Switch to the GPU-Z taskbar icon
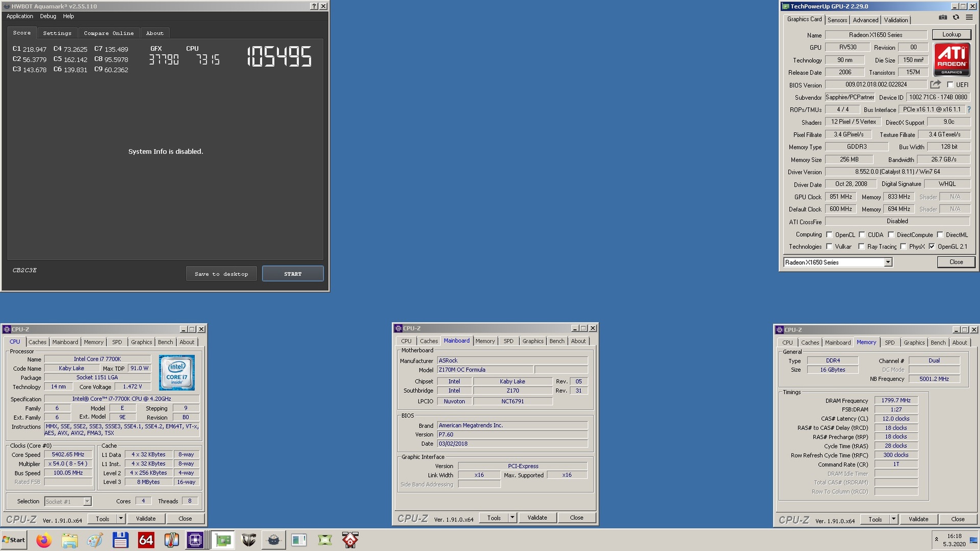Image resolution: width=980 pixels, height=551 pixels. coord(223,540)
